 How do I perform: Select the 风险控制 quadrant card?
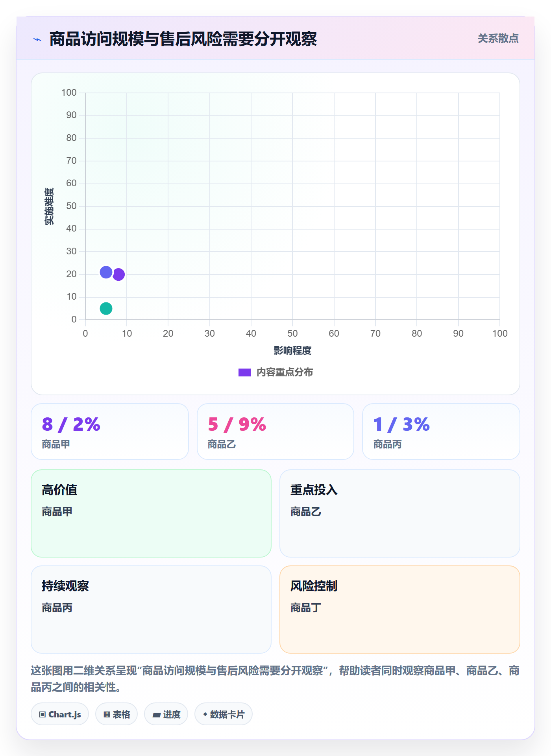(x=400, y=610)
